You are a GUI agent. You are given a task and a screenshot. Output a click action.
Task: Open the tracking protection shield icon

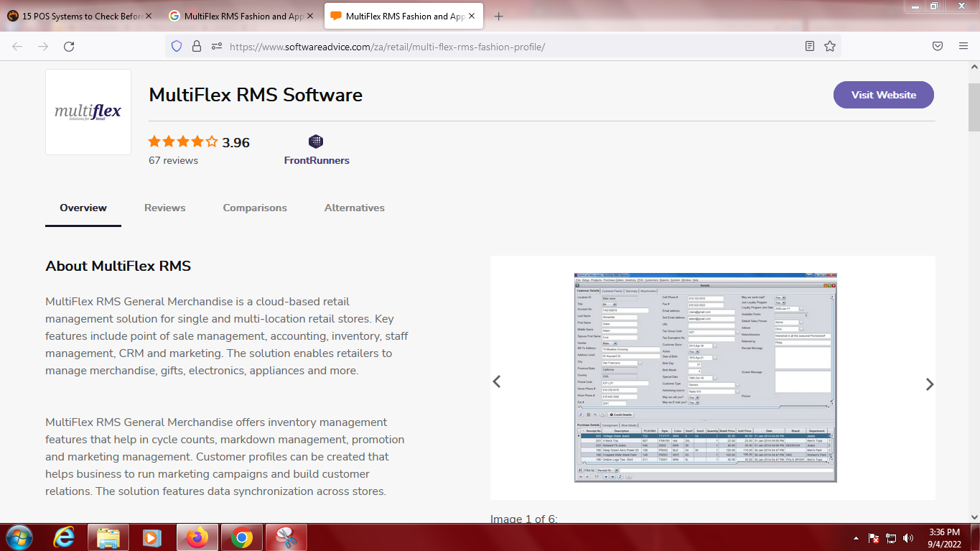coord(177,46)
